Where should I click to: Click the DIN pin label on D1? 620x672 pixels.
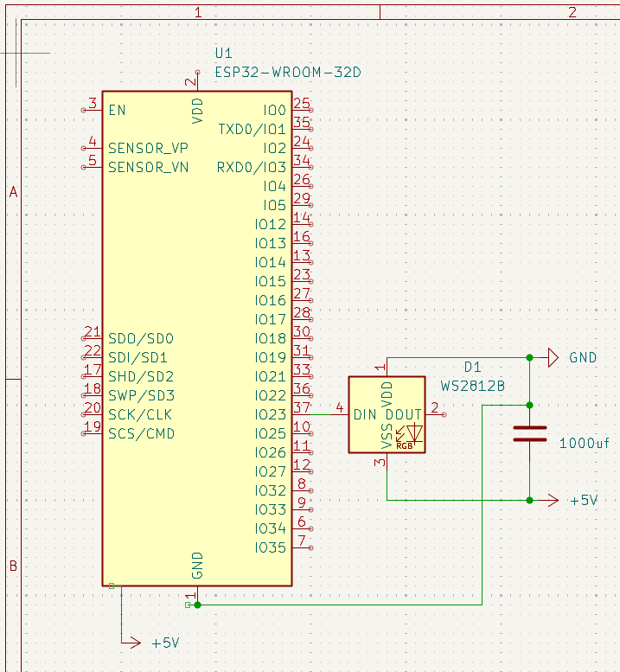click(365, 414)
